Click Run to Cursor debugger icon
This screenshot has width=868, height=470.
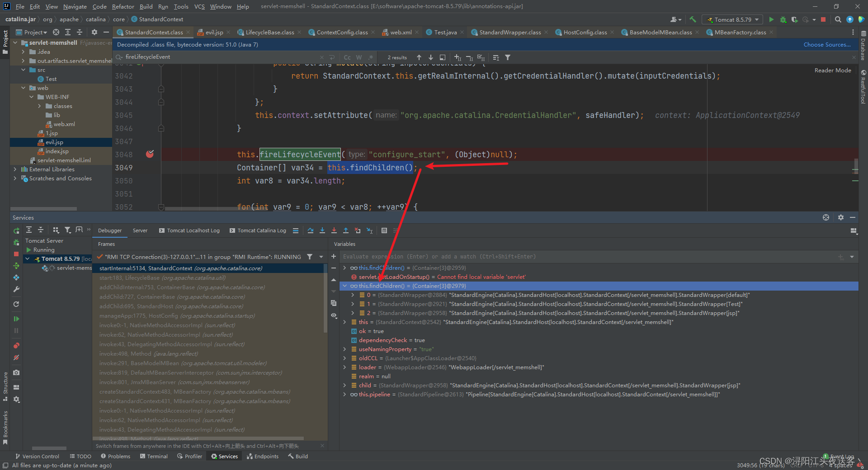[x=370, y=230]
